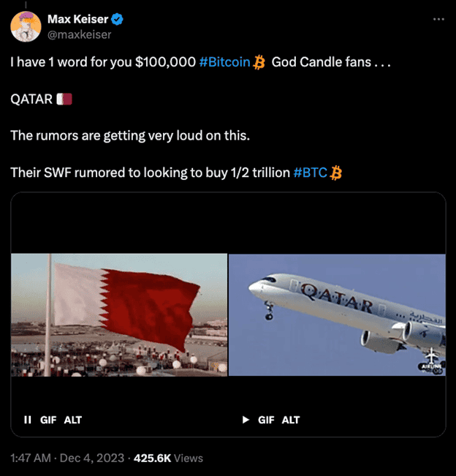Open the three-dots more options menu
This screenshot has width=456, height=476.
[438, 19]
